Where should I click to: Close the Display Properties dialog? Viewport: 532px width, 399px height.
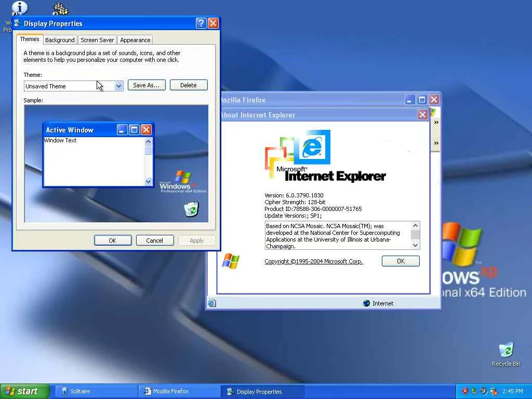tap(213, 23)
